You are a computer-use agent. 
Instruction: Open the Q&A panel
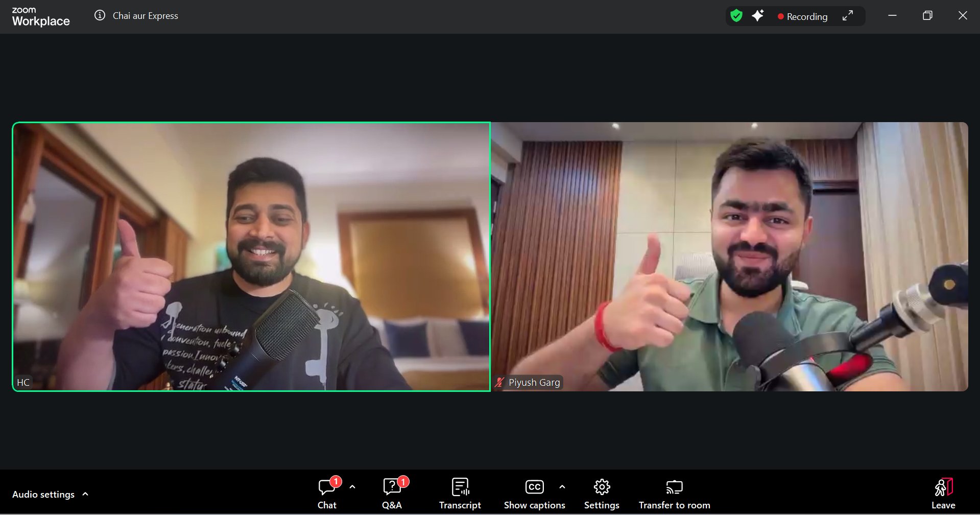tap(392, 494)
